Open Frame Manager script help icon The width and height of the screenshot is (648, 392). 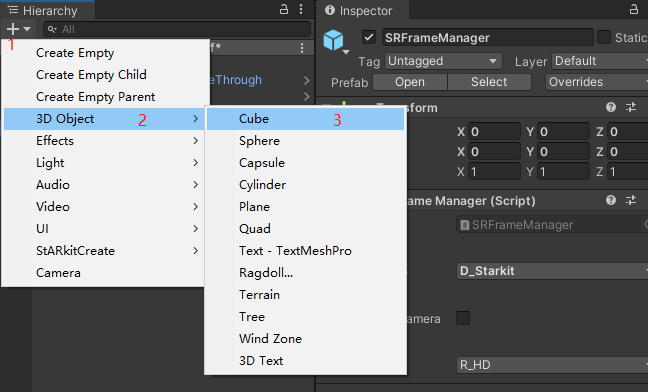pyautogui.click(x=611, y=200)
